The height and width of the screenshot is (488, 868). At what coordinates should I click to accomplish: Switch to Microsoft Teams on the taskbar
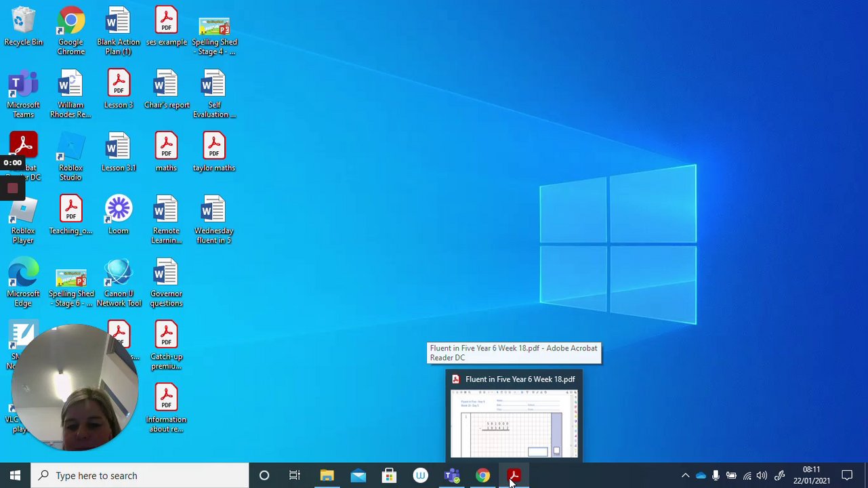tap(451, 476)
